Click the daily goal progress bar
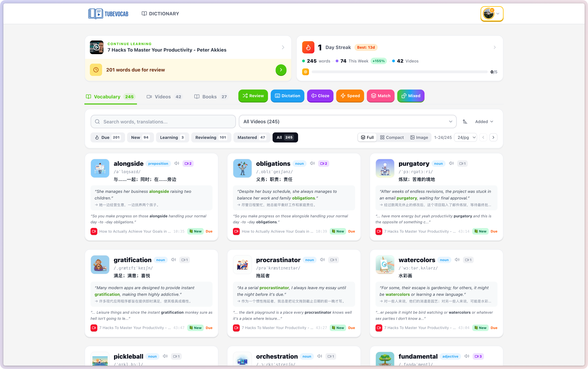The height and width of the screenshot is (369, 588). [399, 72]
